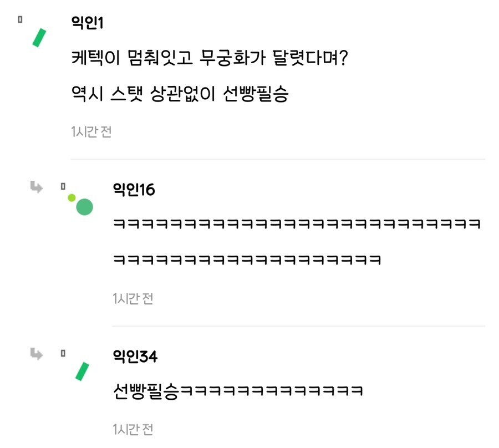The width and height of the screenshot is (499, 448).
Task: Click the small marker icon beside 익인16
Action: point(61,185)
